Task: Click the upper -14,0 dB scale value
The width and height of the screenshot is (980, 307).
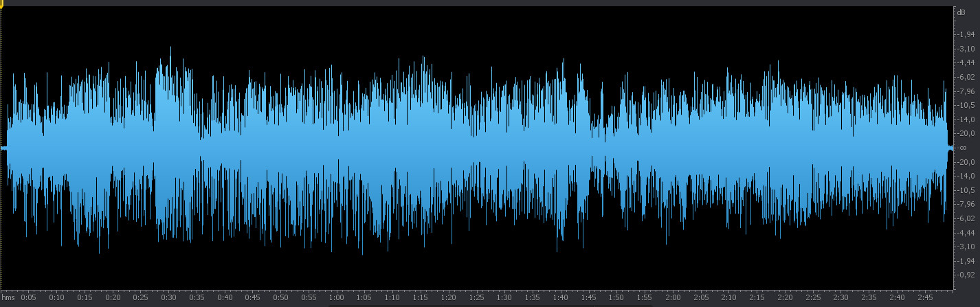Action: click(x=966, y=120)
